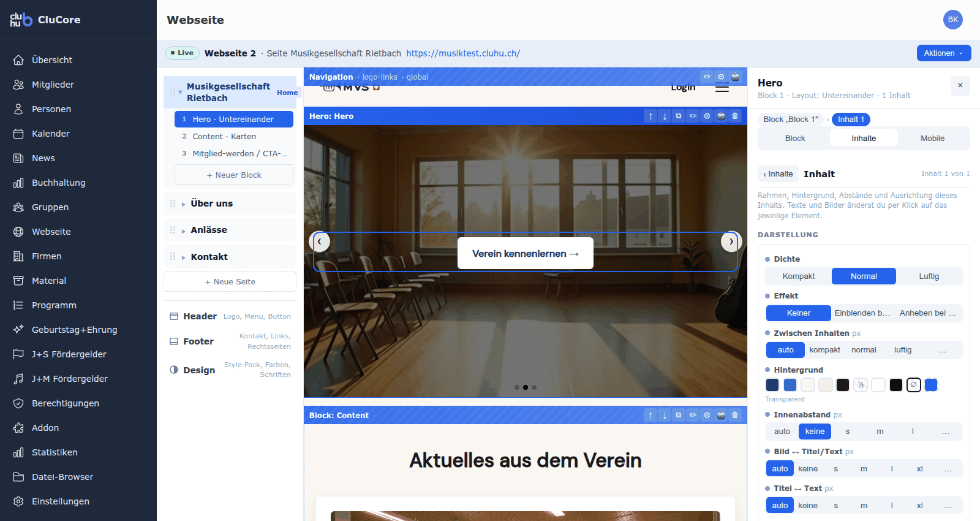
Task: Go back via the Inhalte button
Action: pos(778,174)
